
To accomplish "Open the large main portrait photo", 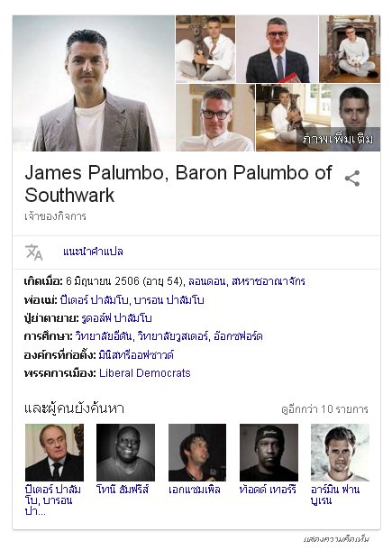I will pyautogui.click(x=94, y=83).
